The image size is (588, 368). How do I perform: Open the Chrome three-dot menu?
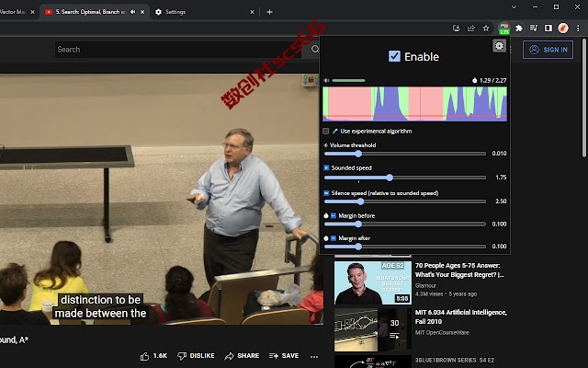pos(578,29)
